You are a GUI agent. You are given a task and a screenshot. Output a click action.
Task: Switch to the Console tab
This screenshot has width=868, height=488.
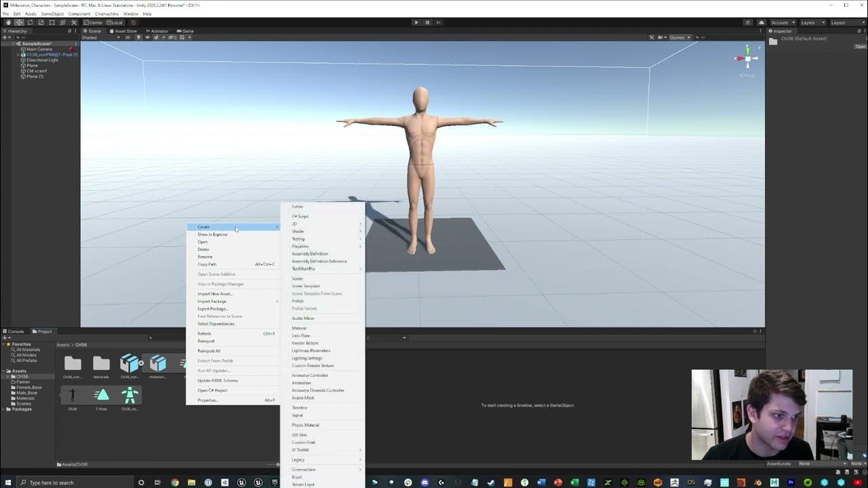(14, 331)
